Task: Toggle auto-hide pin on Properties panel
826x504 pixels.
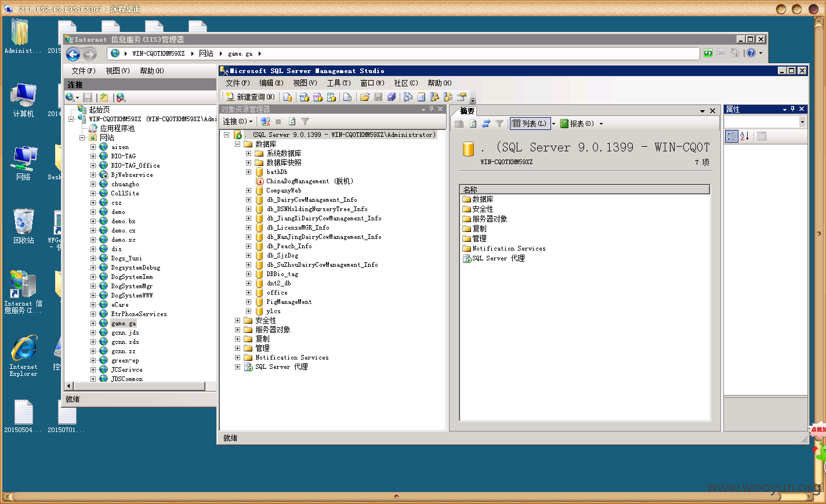Action: point(793,109)
